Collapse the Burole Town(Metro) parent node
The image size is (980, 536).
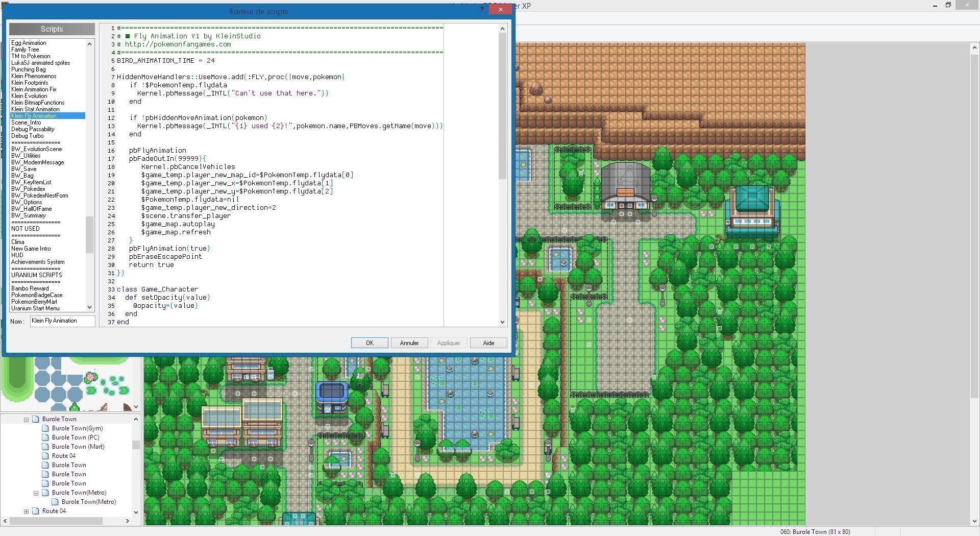pyautogui.click(x=36, y=493)
